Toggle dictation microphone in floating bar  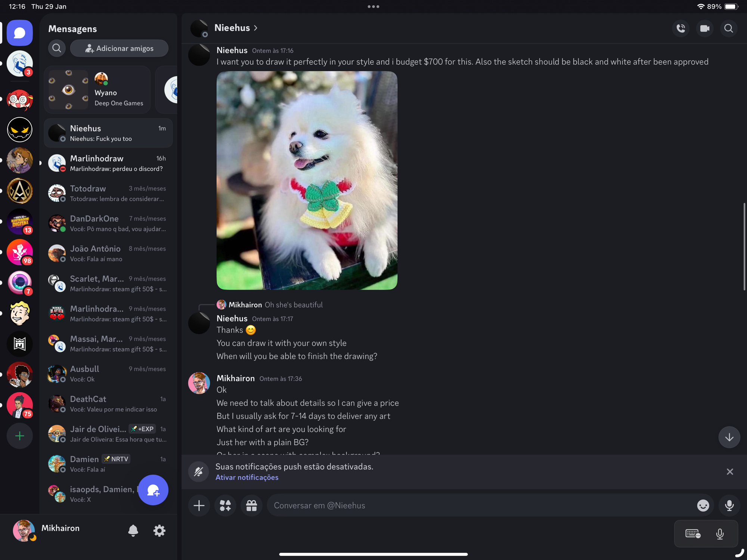tap(720, 533)
